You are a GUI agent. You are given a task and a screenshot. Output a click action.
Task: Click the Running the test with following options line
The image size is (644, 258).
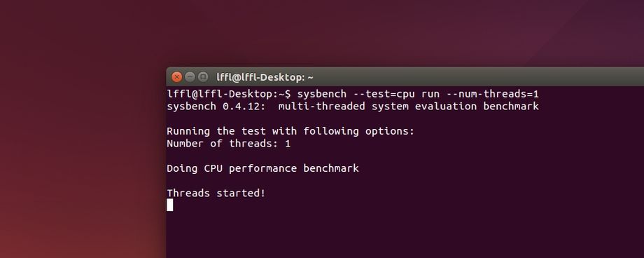[290, 131]
